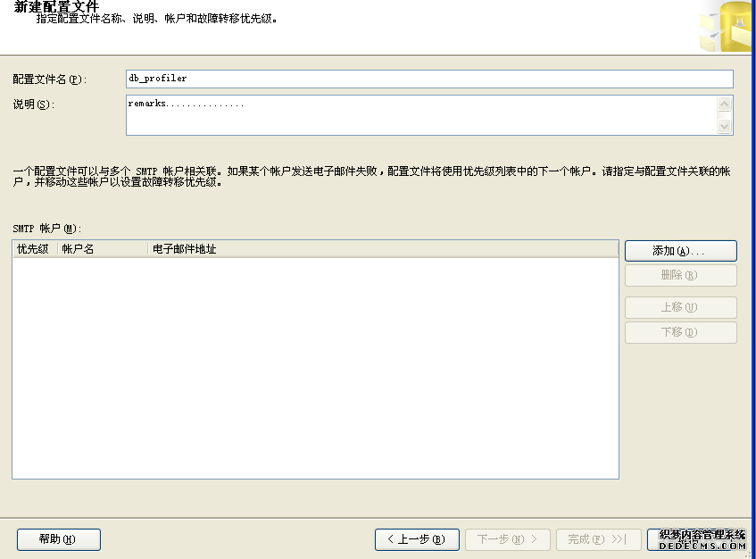Click the 新建配置文件 header title

pos(56,6)
